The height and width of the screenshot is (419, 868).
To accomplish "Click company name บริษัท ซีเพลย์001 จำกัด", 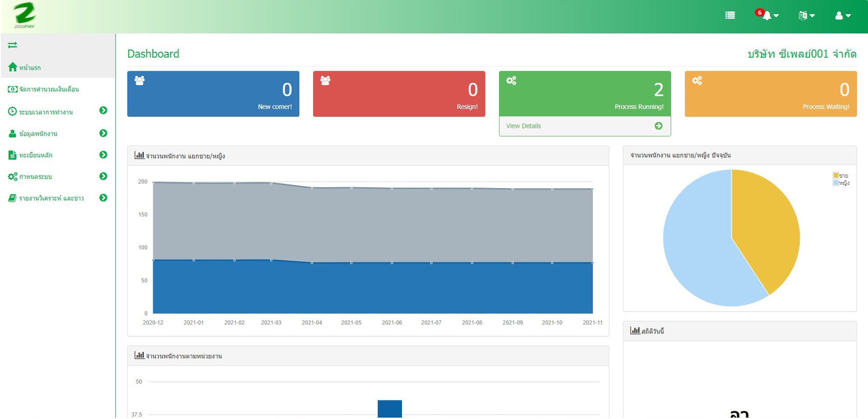I will tap(802, 54).
